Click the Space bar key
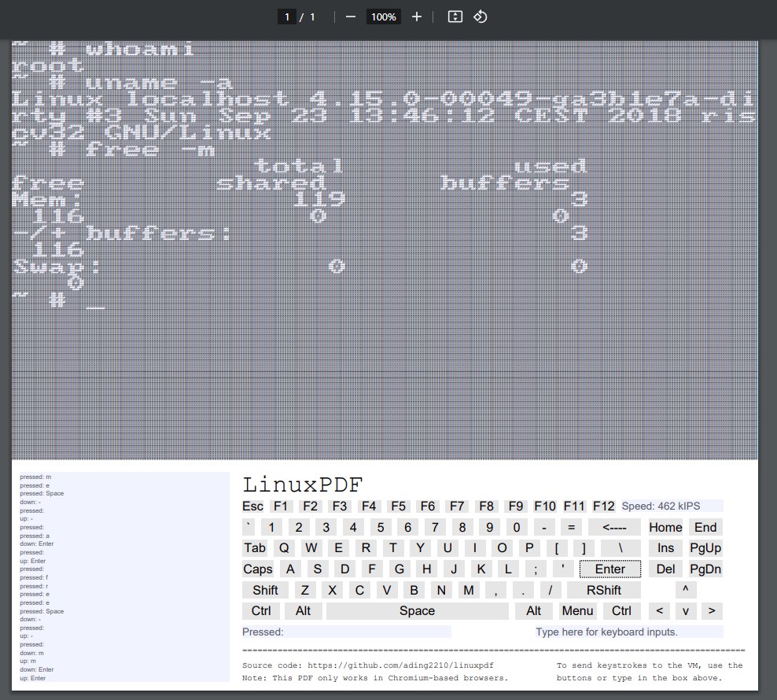 click(x=418, y=611)
